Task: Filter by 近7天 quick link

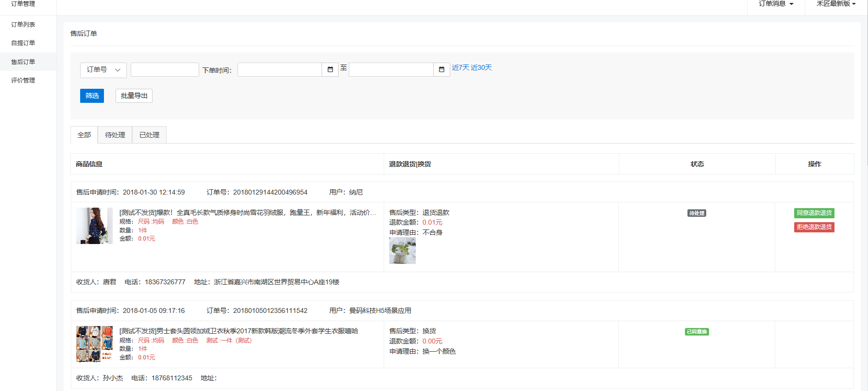Action: (x=460, y=67)
